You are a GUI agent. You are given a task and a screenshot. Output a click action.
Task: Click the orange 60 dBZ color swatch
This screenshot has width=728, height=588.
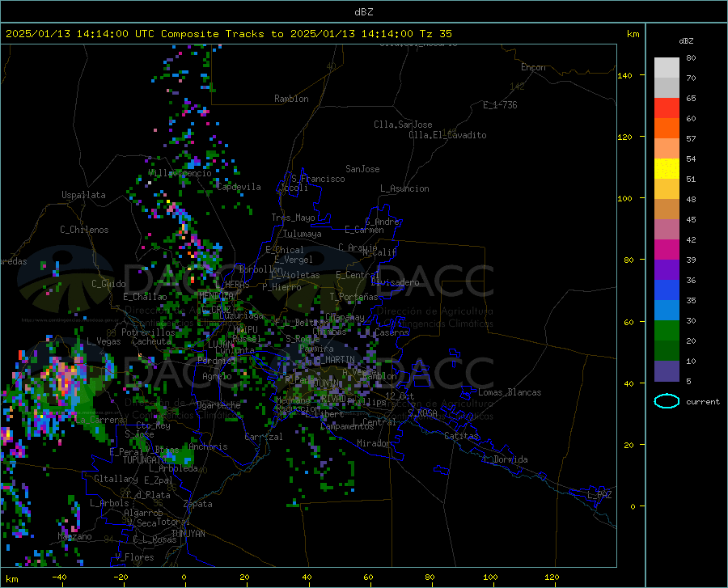[667, 129]
